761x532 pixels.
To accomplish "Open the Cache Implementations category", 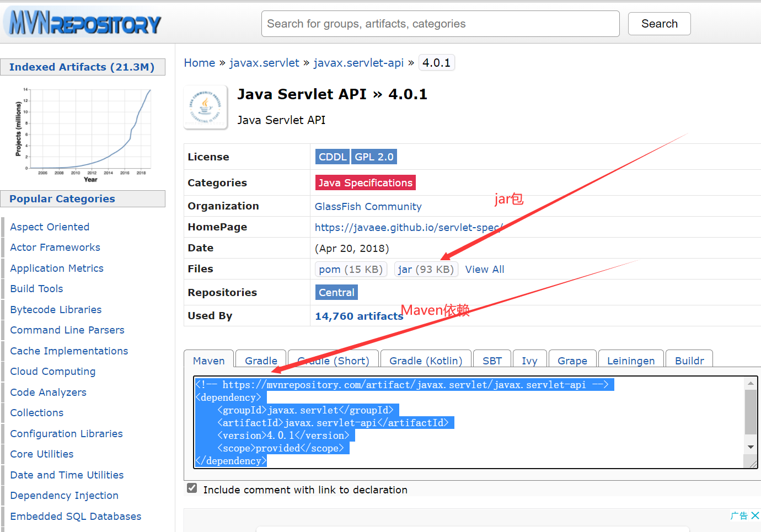I will tap(69, 351).
